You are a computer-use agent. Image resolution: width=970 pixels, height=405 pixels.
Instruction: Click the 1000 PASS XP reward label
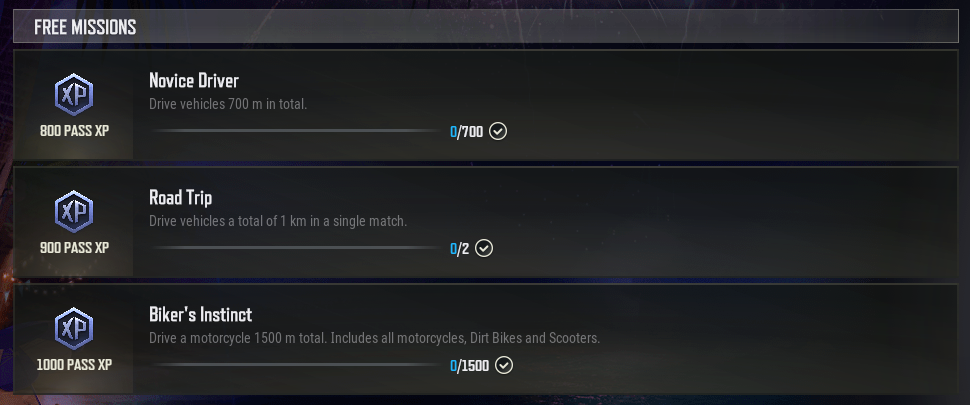click(74, 365)
